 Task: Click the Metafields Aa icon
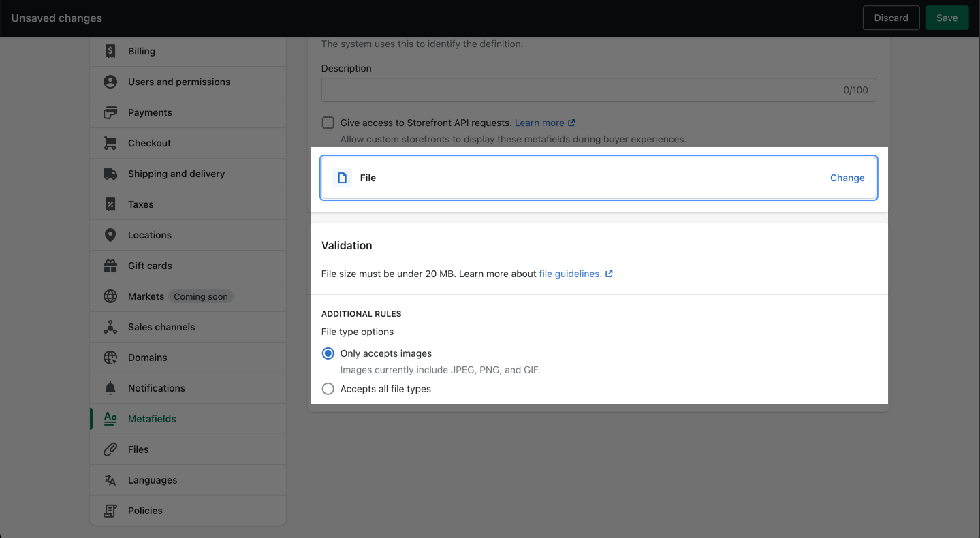click(x=110, y=419)
